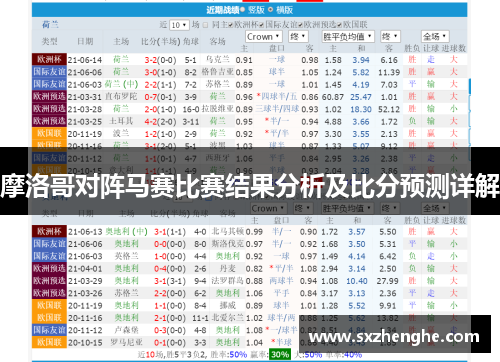500x362 pixels.
Task: Click the home odds value 60.87
Action: [333, 97]
